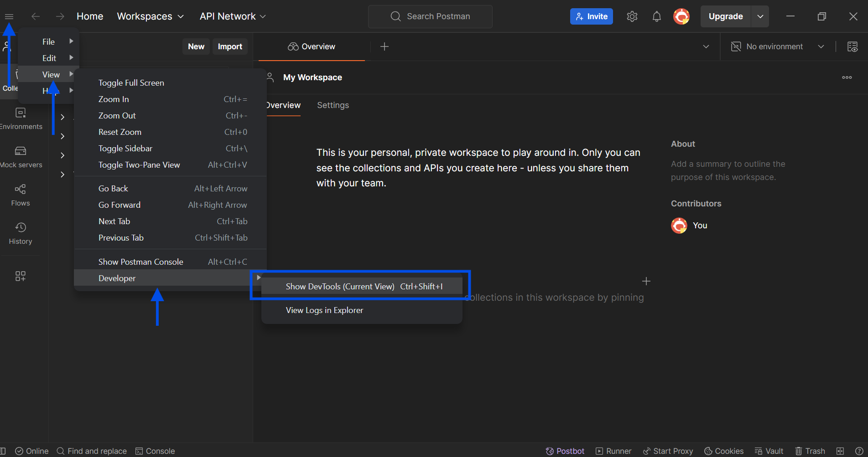Click the configure sidebar grid-plus icon
The width and height of the screenshot is (868, 457).
(21, 276)
